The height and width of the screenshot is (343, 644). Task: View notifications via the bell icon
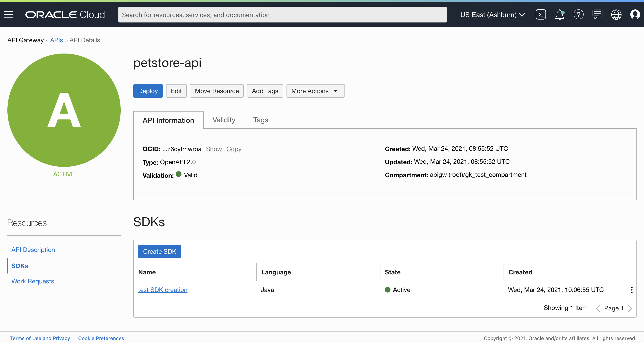click(x=560, y=15)
